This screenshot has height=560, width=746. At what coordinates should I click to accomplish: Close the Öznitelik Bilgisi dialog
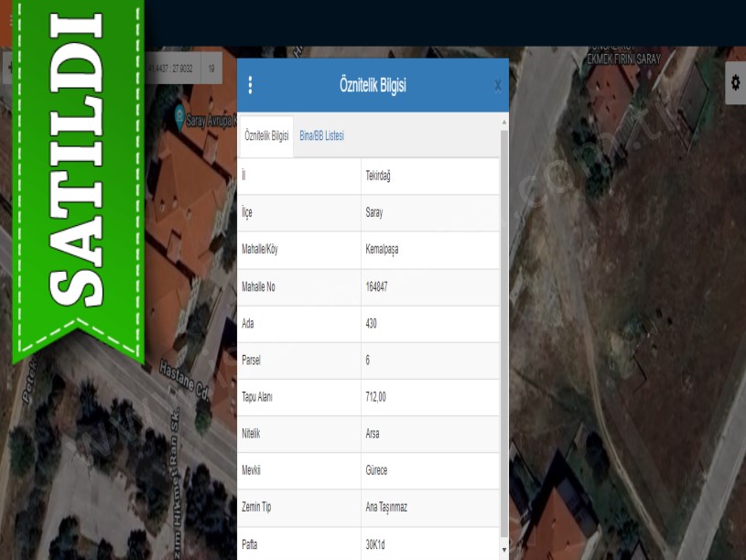497,85
